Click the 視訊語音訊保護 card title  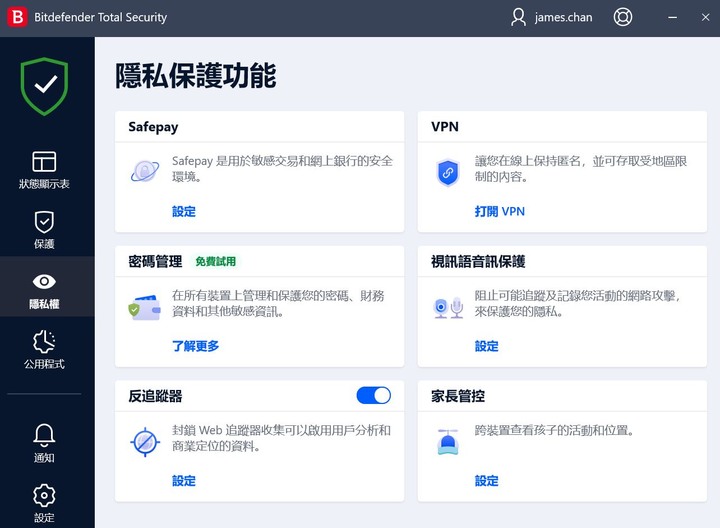[x=478, y=262]
